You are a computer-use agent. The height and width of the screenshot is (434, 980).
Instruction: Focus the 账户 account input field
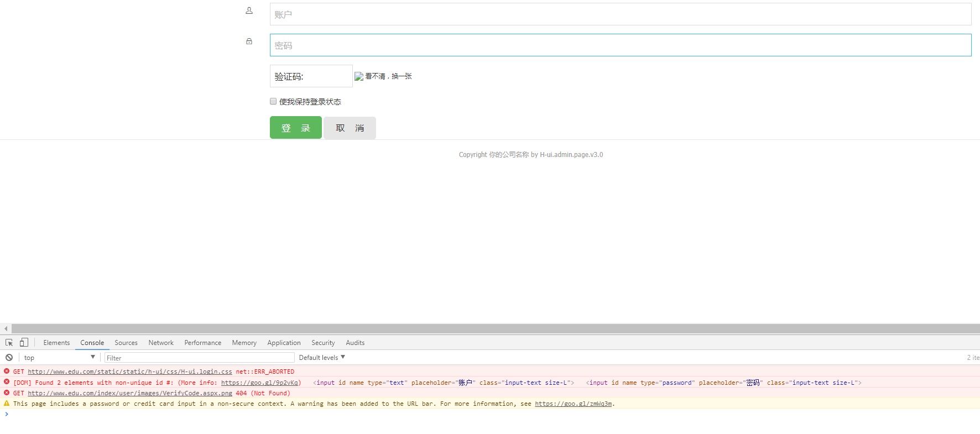point(620,14)
